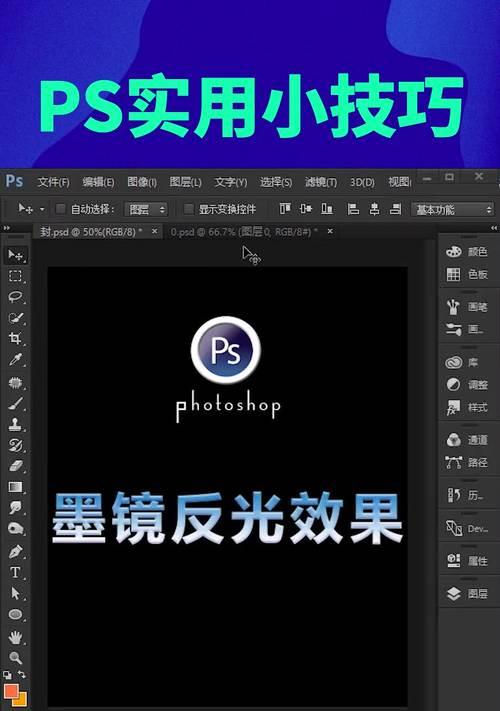500x711 pixels.
Task: Open the 样式 styles panel
Action: [467, 407]
